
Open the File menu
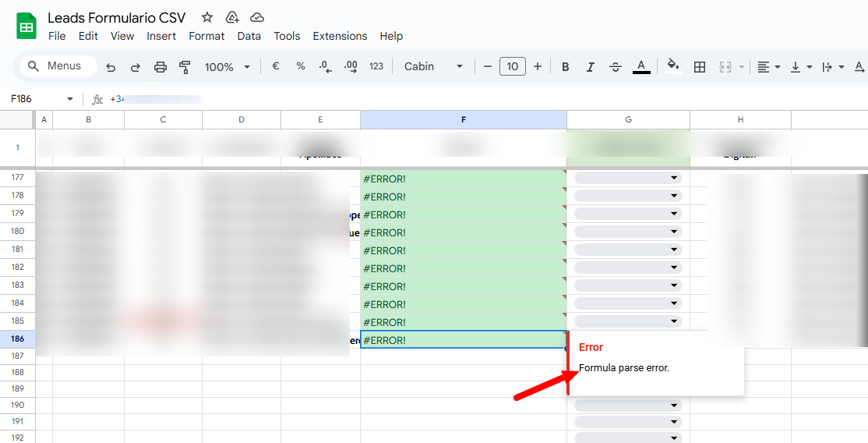[x=57, y=36]
